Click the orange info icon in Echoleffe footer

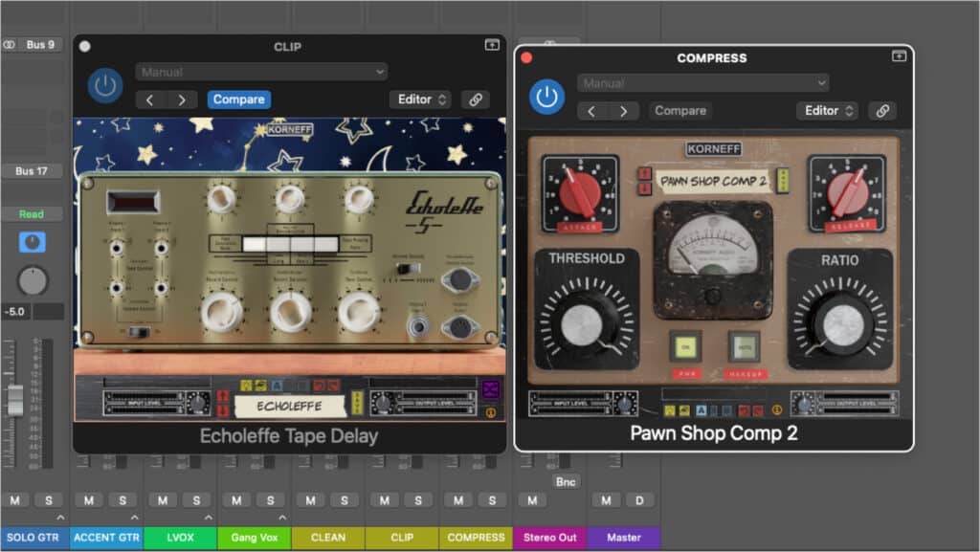pos(491,412)
